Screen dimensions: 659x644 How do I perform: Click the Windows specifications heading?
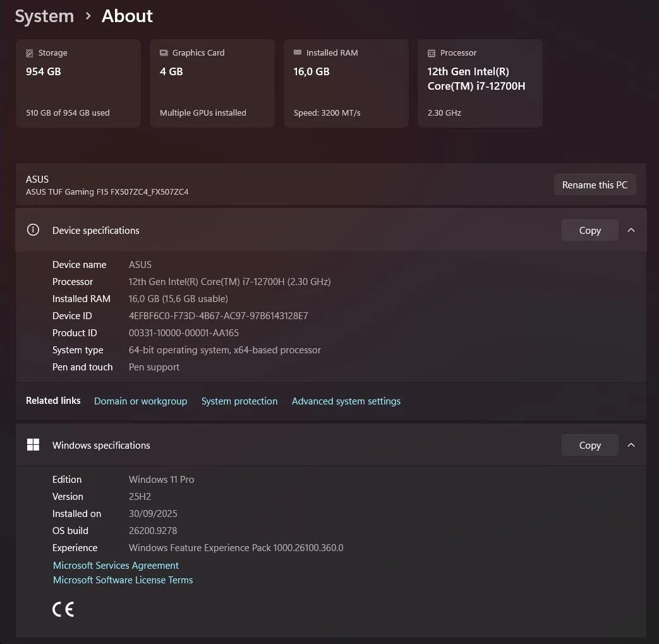pos(101,445)
